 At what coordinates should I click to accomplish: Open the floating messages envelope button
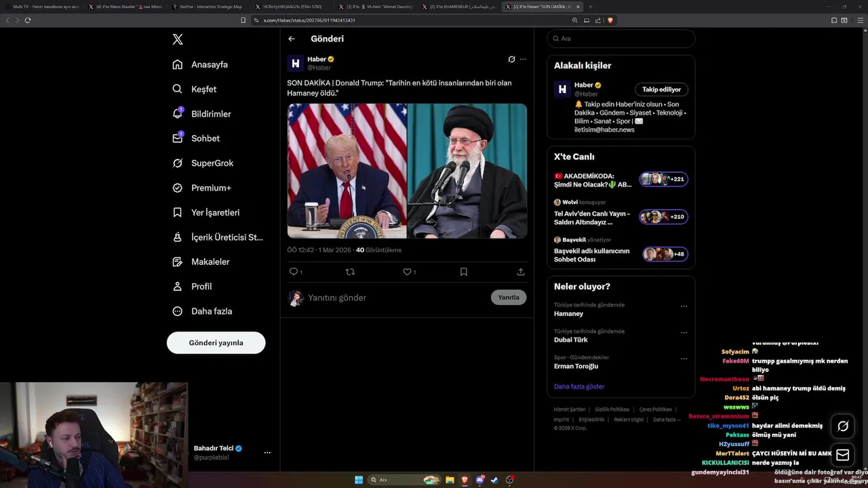(x=843, y=455)
